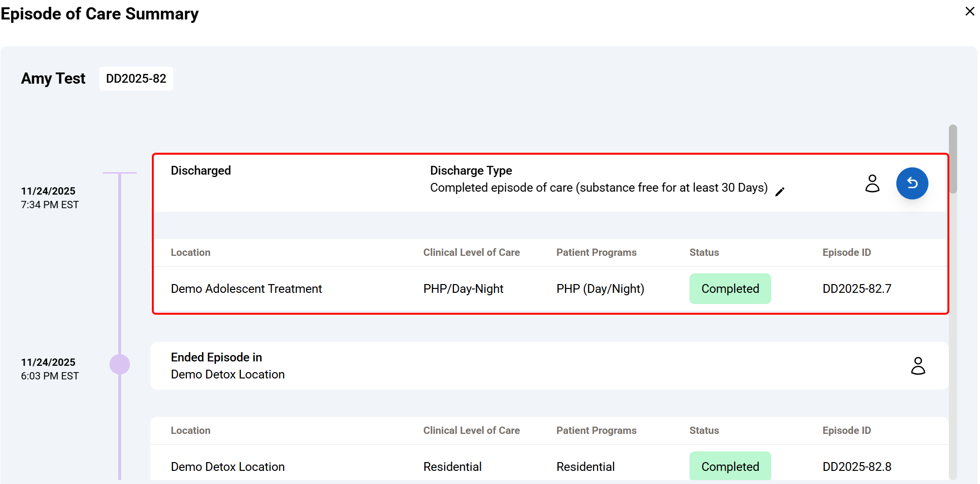Click the pencil icon to edit Discharge Type
Viewport: 980px width, 484px height.
(x=780, y=192)
